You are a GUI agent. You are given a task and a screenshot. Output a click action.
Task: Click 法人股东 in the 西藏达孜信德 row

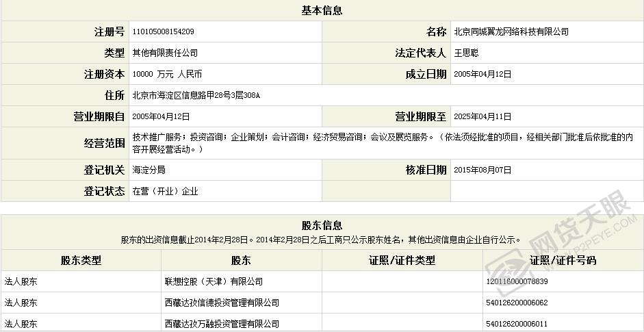pyautogui.click(x=21, y=303)
